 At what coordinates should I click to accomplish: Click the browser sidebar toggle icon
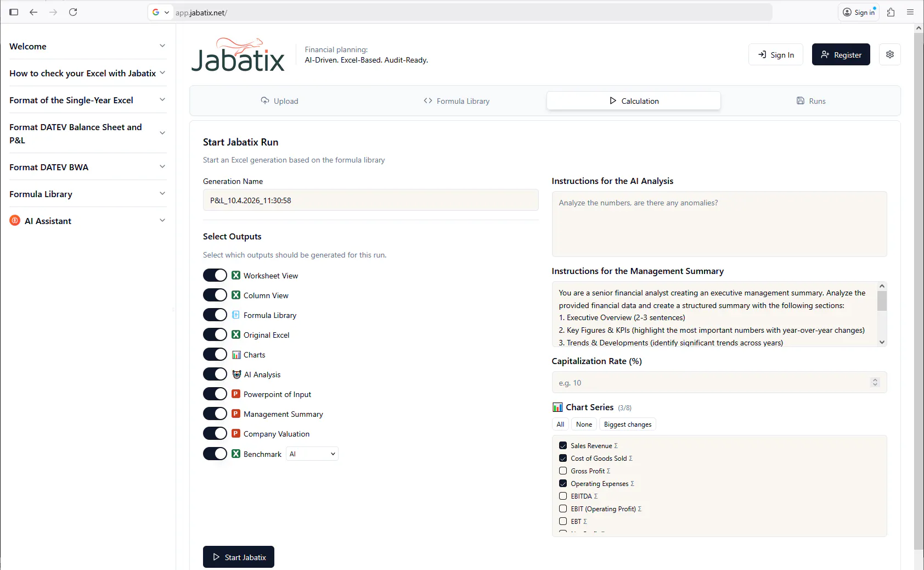point(14,12)
